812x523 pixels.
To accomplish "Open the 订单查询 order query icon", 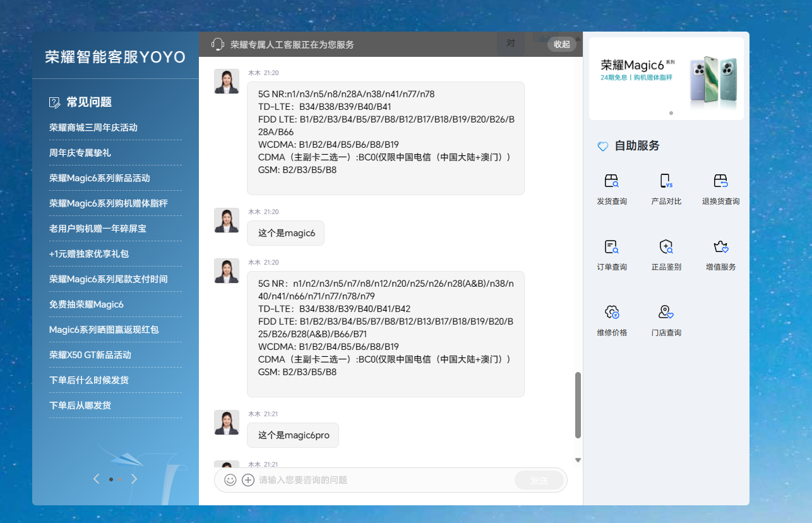I will 612,247.
